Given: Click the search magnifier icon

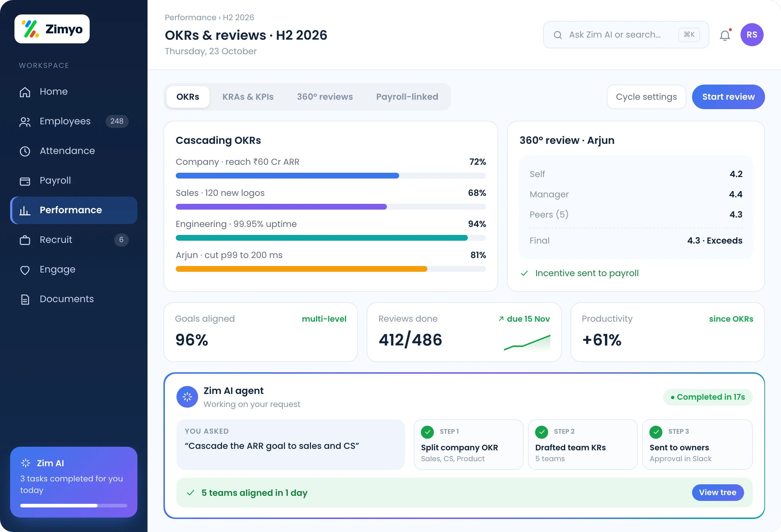Looking at the screenshot, I should 558,35.
